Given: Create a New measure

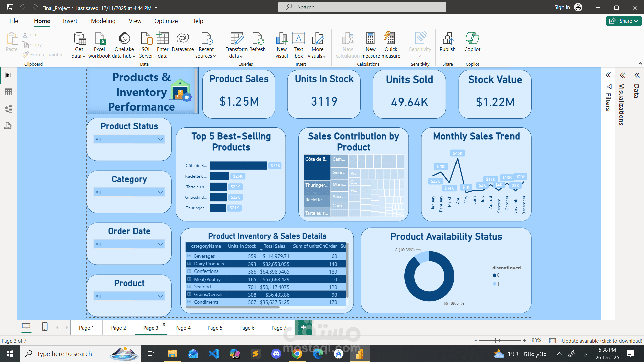Looking at the screenshot, I should (x=370, y=45).
